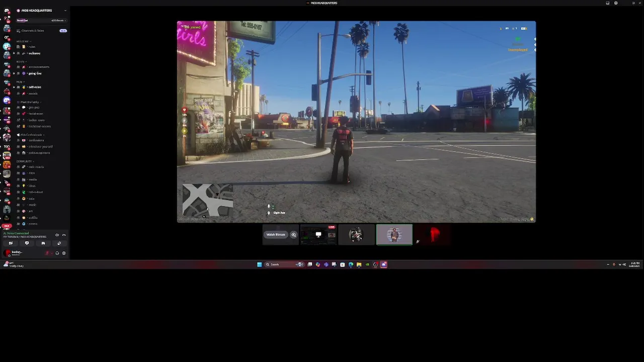Open File Explorer from the taskbar
This screenshot has width=644, height=362.
359,264
